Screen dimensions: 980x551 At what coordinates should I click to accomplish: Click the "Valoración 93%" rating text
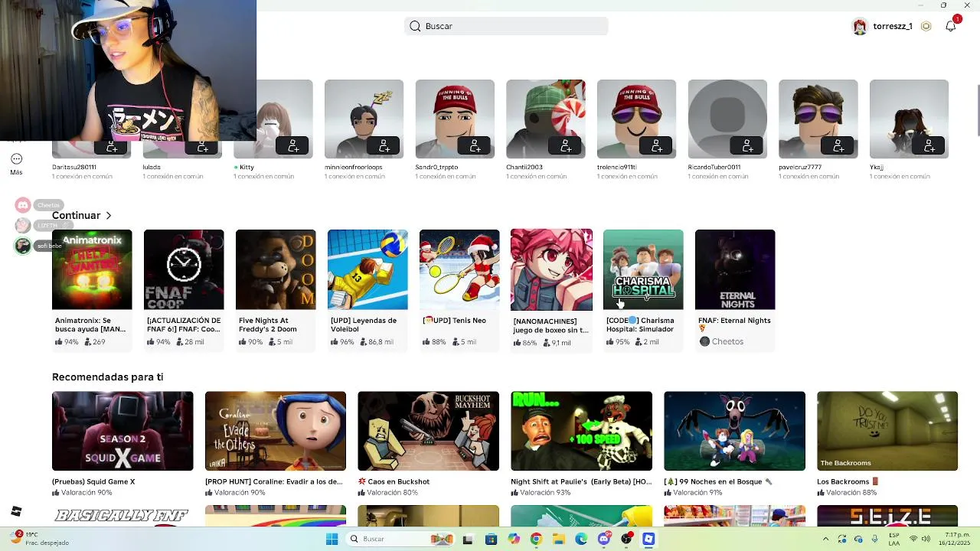pyautogui.click(x=545, y=493)
